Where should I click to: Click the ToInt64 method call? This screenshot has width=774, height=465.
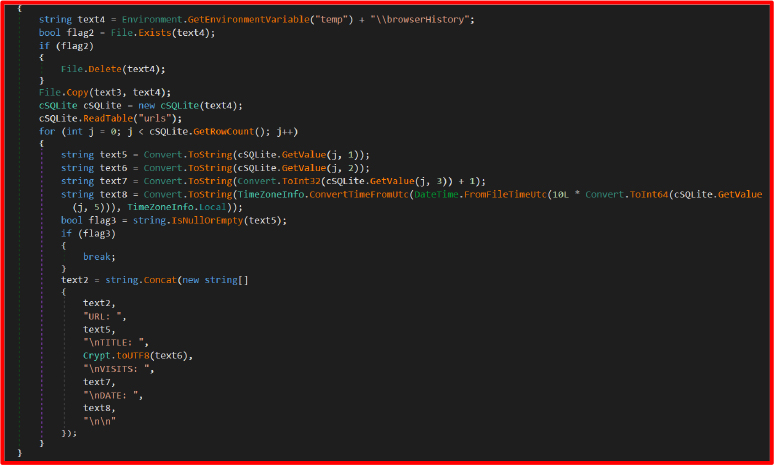click(649, 194)
